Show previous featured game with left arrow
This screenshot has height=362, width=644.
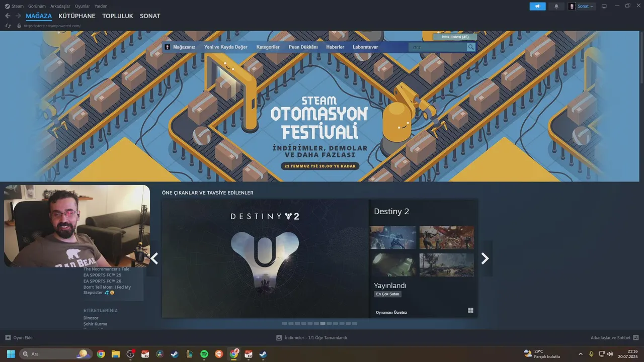tap(154, 258)
